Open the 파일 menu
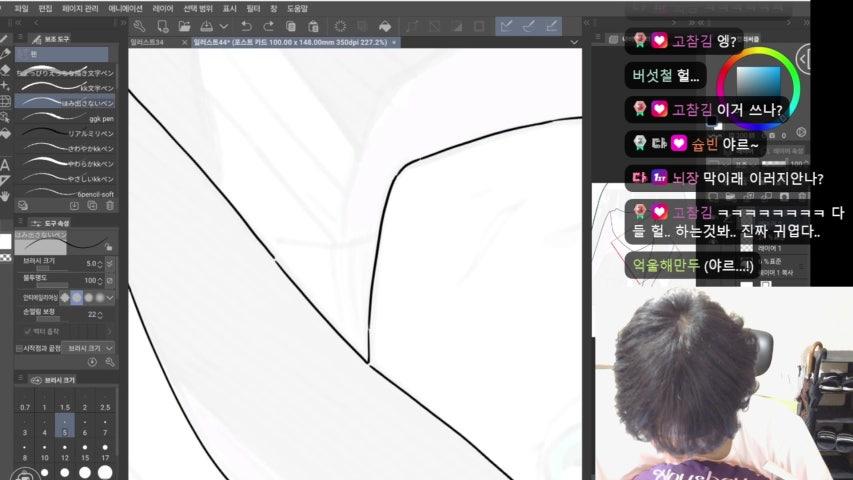Image resolution: width=853 pixels, height=480 pixels. [x=21, y=9]
